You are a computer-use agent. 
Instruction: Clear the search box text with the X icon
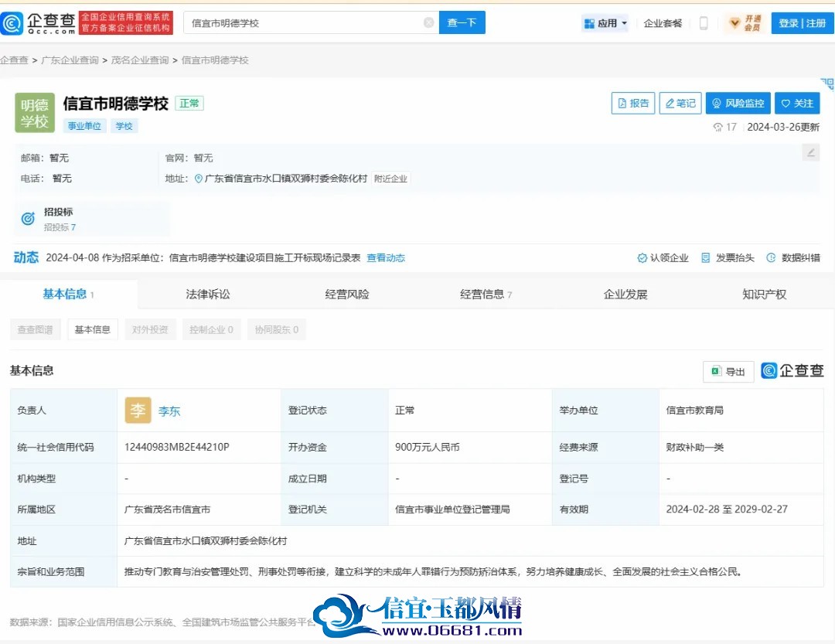coord(428,22)
